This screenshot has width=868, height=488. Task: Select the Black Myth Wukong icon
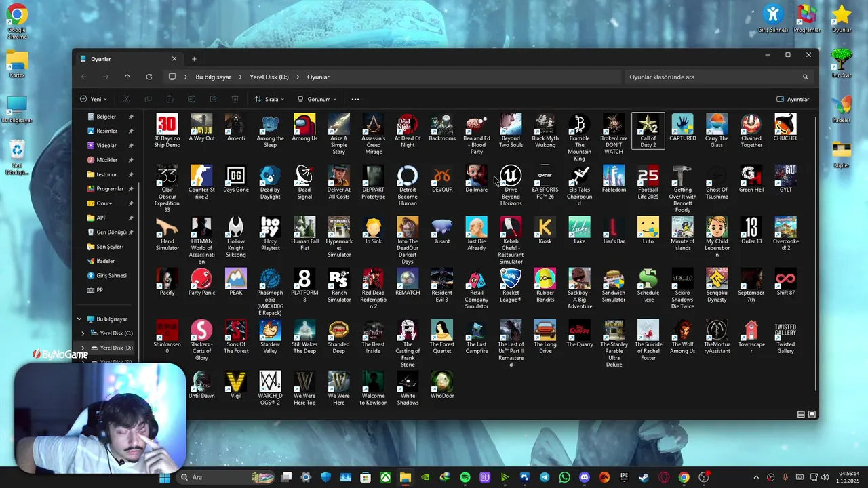point(545,131)
